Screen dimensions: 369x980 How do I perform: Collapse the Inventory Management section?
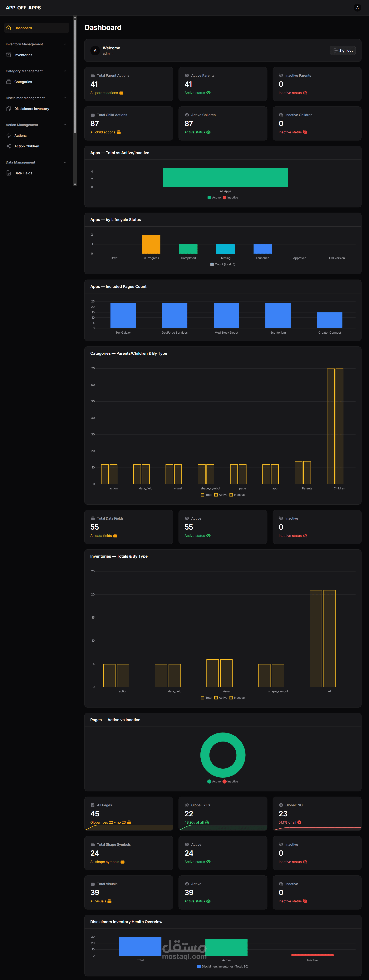pos(65,44)
